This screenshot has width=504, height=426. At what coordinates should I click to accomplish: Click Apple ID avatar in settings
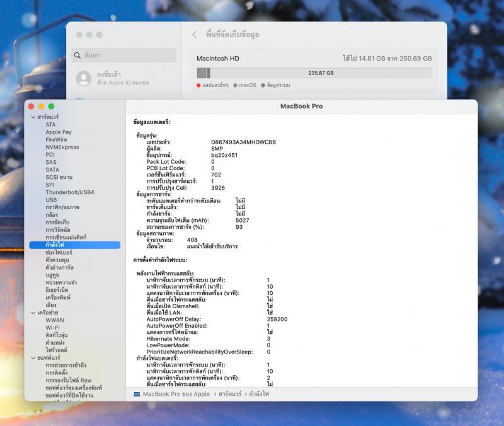pos(84,78)
